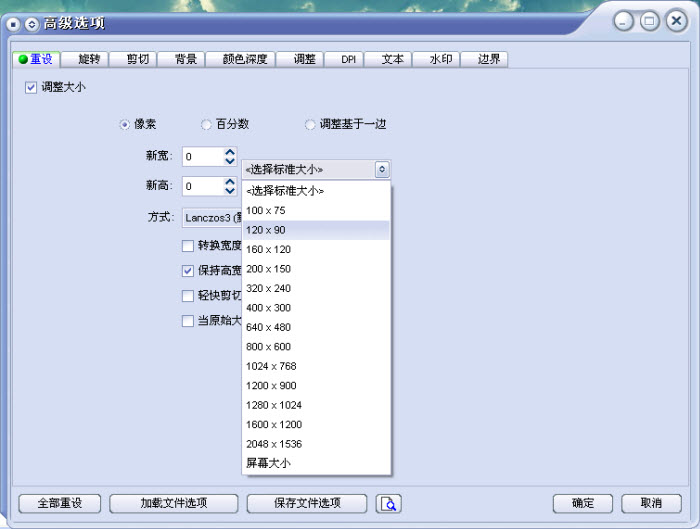This screenshot has width=700, height=529.
Task: Choose 160 x 120 from size list
Action: tap(316, 250)
